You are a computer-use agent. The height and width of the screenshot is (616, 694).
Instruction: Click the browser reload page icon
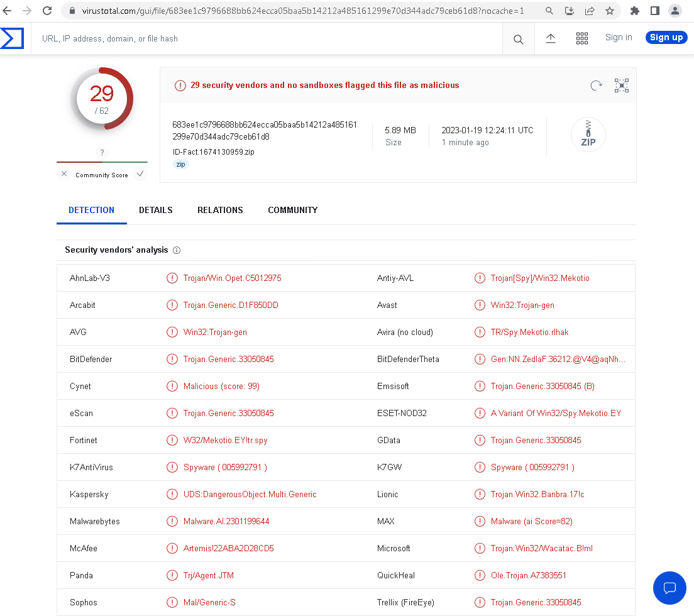click(47, 11)
